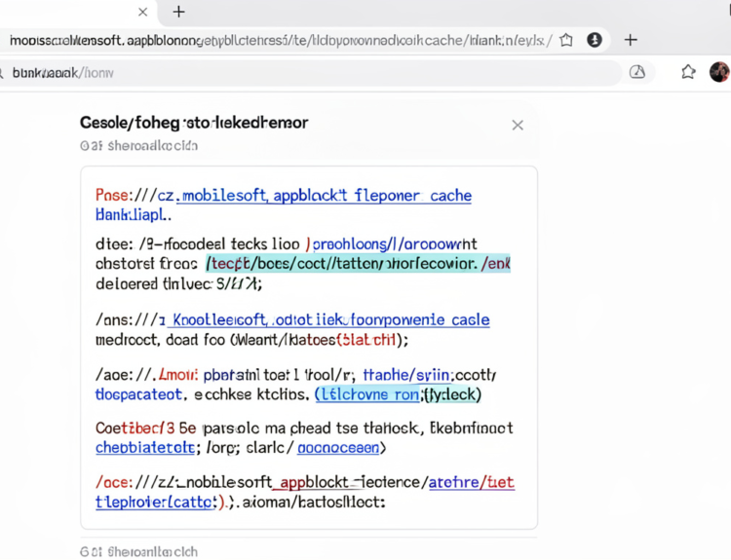Image resolution: width=731 pixels, height=560 pixels.
Task: Open a new tab with plus button
Action: (x=179, y=12)
